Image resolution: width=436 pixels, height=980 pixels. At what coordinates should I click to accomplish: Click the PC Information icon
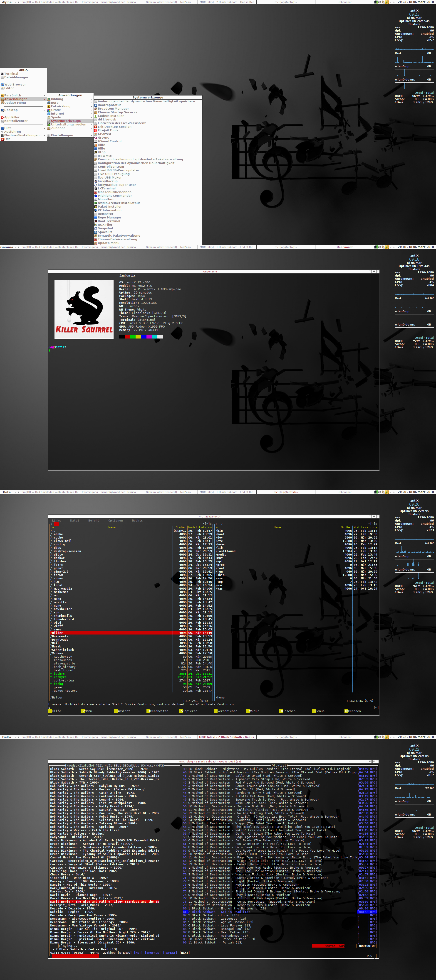click(x=96, y=210)
